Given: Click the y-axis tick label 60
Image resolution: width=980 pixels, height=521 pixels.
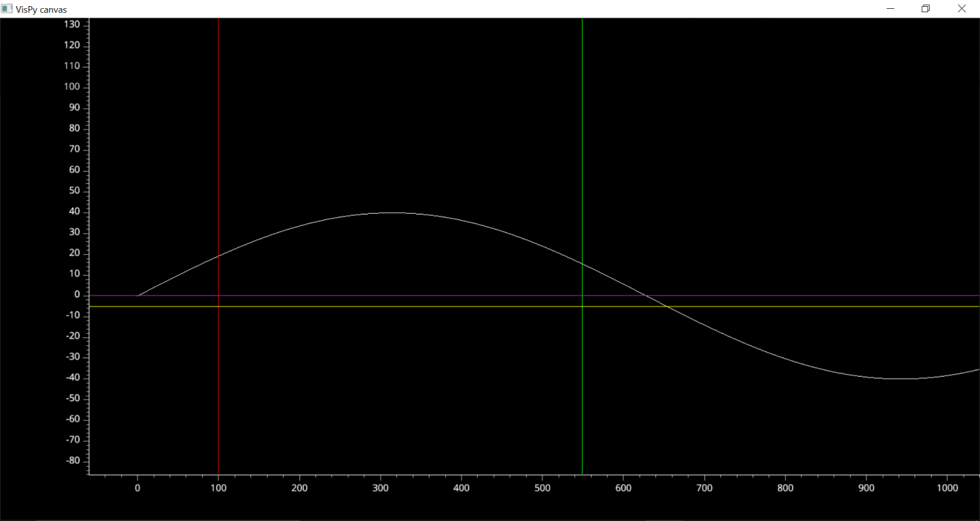Looking at the screenshot, I should 75,170.
